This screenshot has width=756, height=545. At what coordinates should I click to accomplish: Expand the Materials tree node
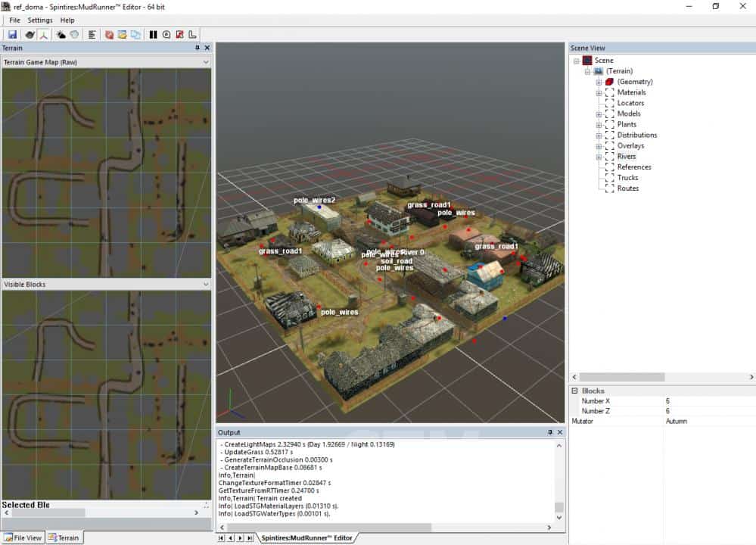click(599, 92)
